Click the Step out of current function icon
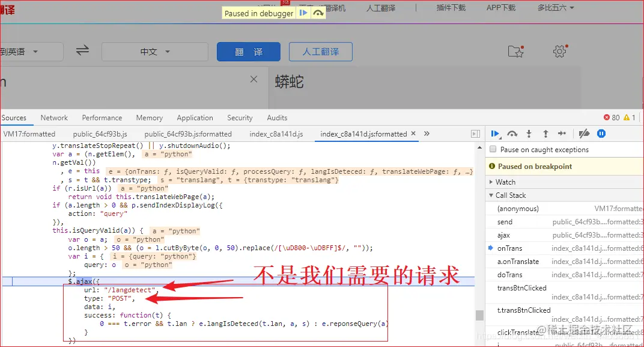The height and width of the screenshot is (347, 644). 545,133
